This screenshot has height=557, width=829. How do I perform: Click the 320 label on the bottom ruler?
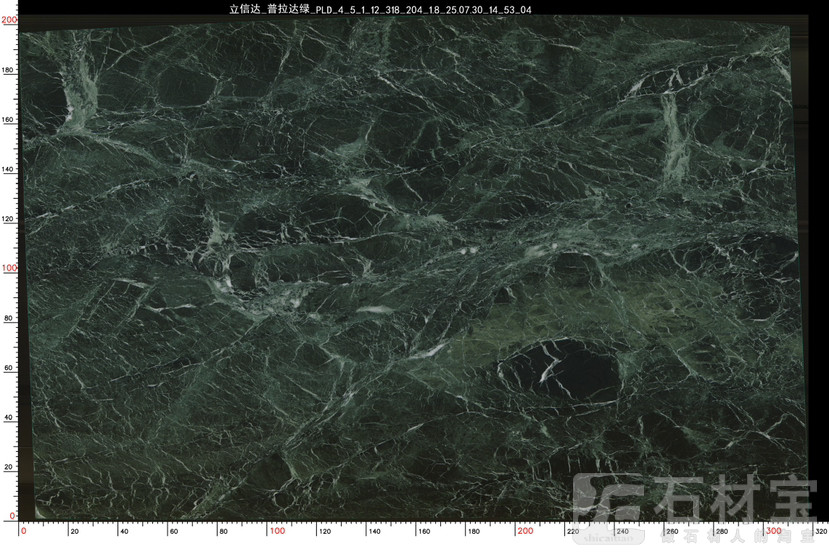(x=820, y=531)
